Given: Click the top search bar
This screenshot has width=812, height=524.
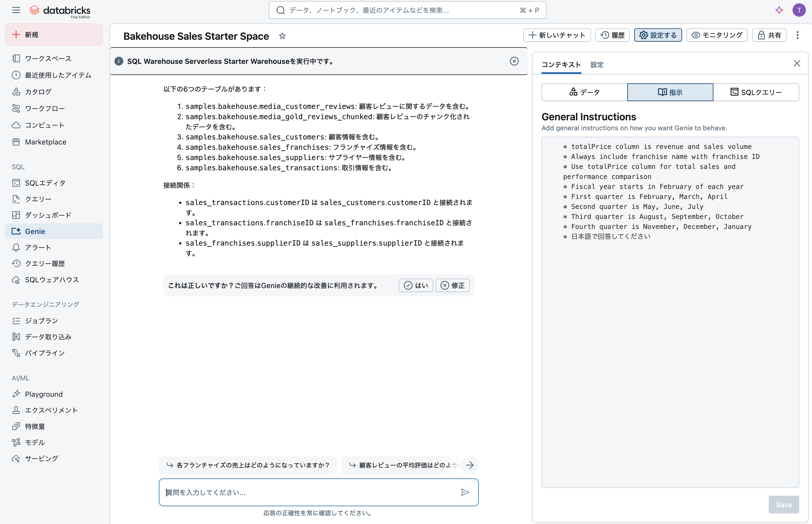Looking at the screenshot, I should [407, 10].
